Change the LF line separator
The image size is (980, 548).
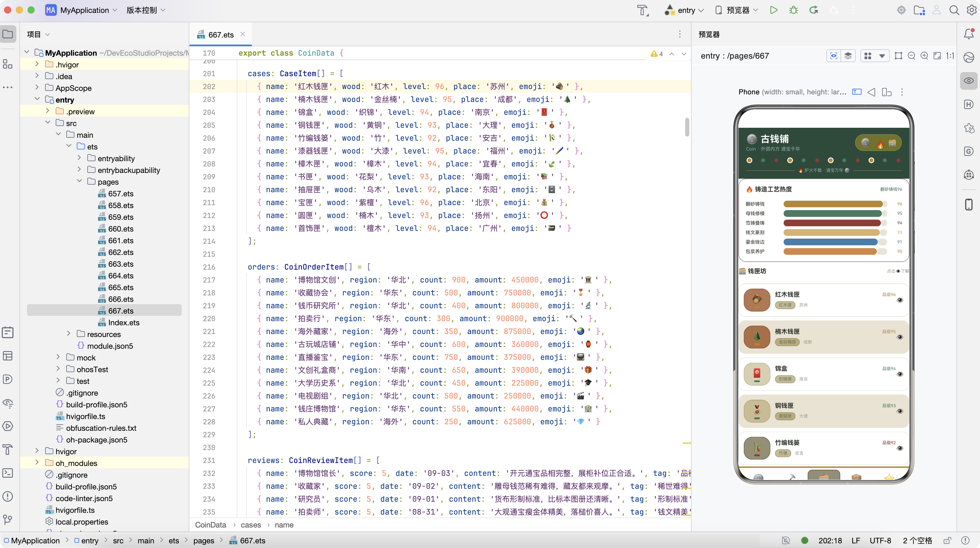point(856,540)
